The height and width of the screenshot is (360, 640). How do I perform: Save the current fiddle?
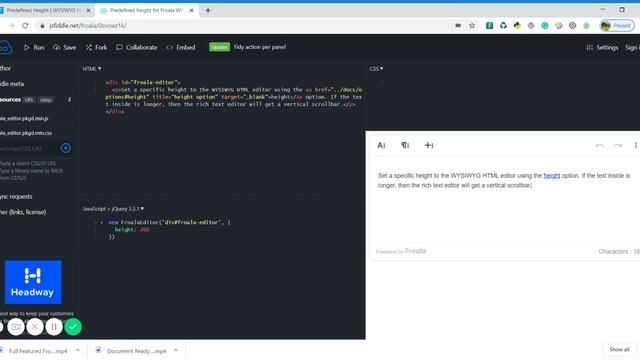click(x=65, y=47)
